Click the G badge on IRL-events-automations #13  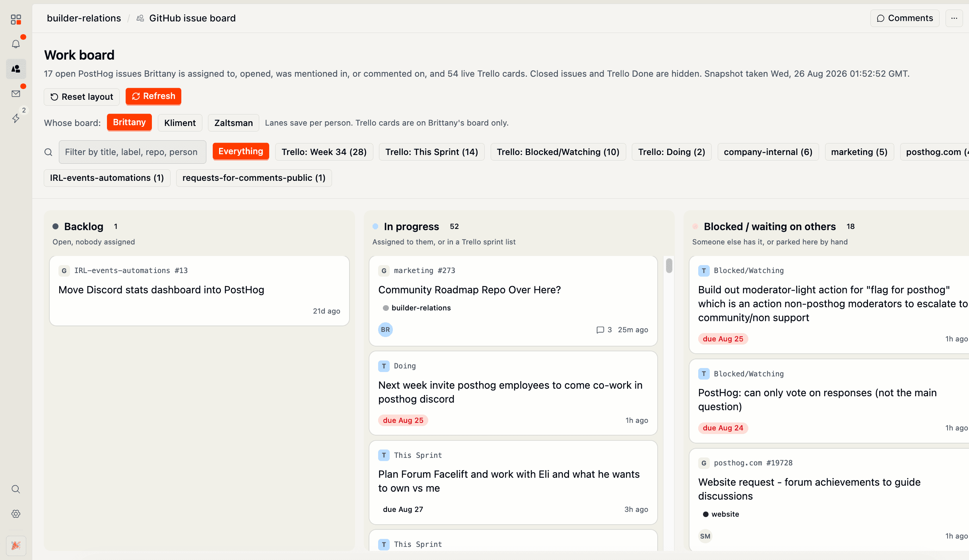click(x=64, y=271)
